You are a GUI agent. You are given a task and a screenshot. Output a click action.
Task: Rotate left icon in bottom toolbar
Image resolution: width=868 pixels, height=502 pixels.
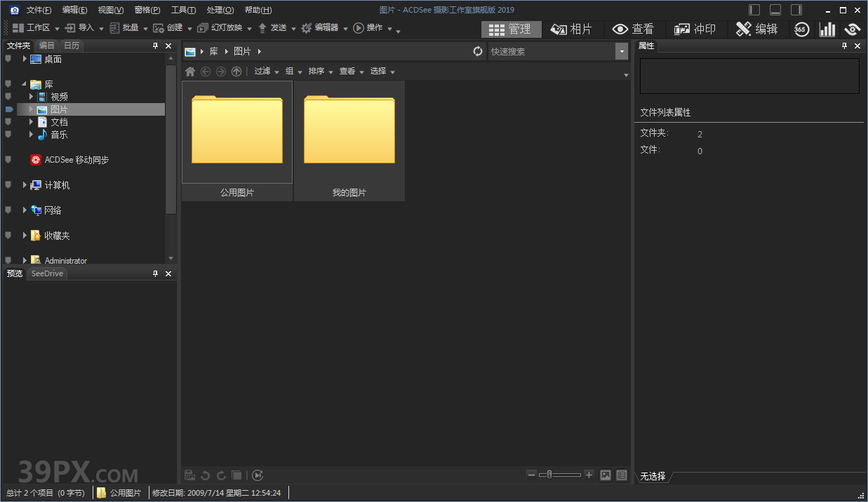[206, 475]
